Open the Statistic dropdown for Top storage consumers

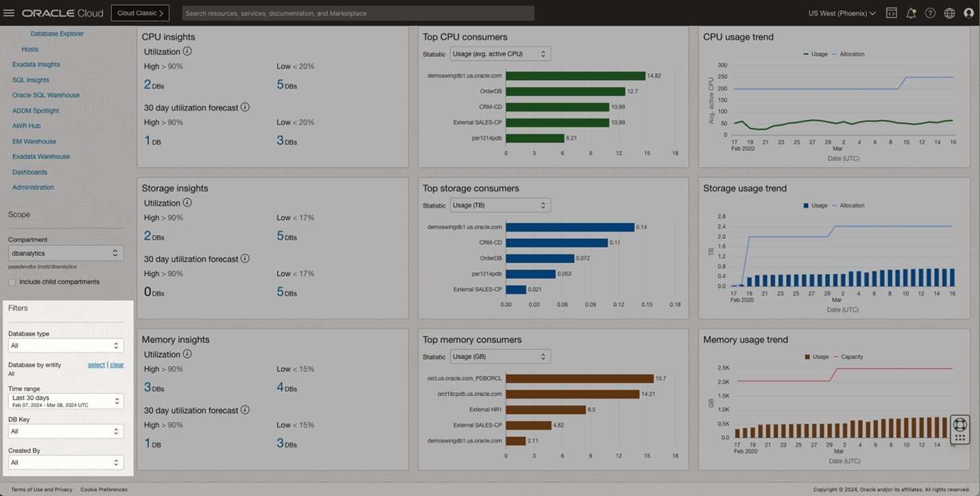500,206
